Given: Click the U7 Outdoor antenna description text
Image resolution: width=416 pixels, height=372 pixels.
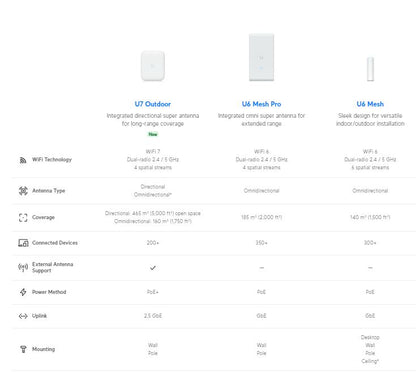Looking at the screenshot, I should click(x=153, y=120).
